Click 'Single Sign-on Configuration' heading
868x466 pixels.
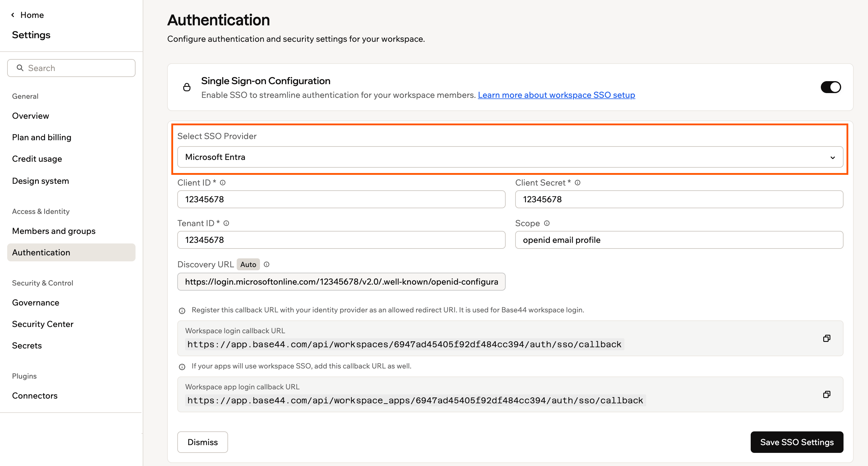pyautogui.click(x=266, y=81)
